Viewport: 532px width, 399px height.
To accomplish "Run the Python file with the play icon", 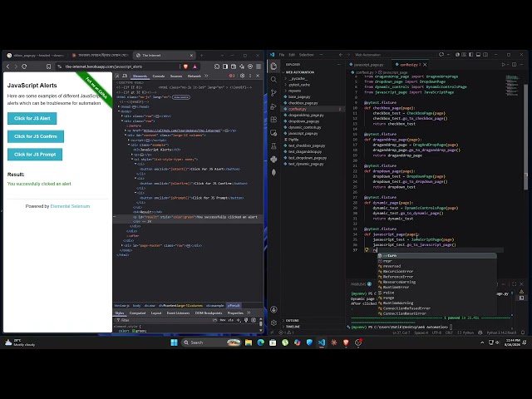I will (x=504, y=65).
